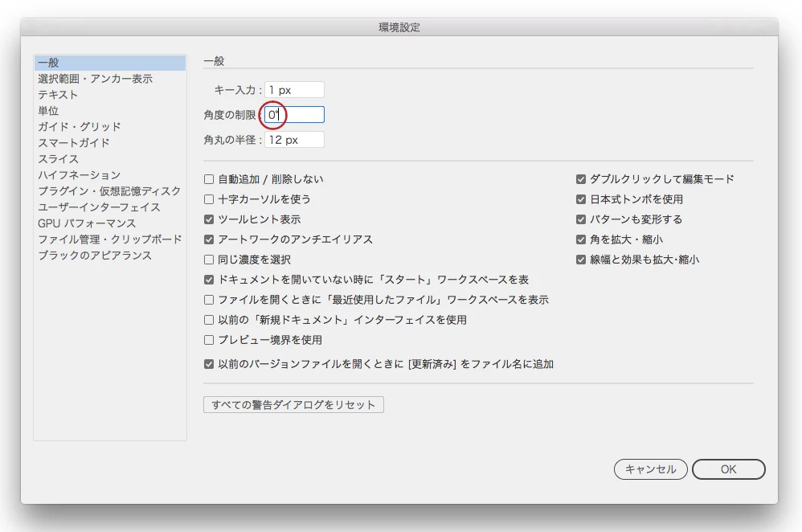
Task: Click the キャンセル button
Action: [651, 469]
